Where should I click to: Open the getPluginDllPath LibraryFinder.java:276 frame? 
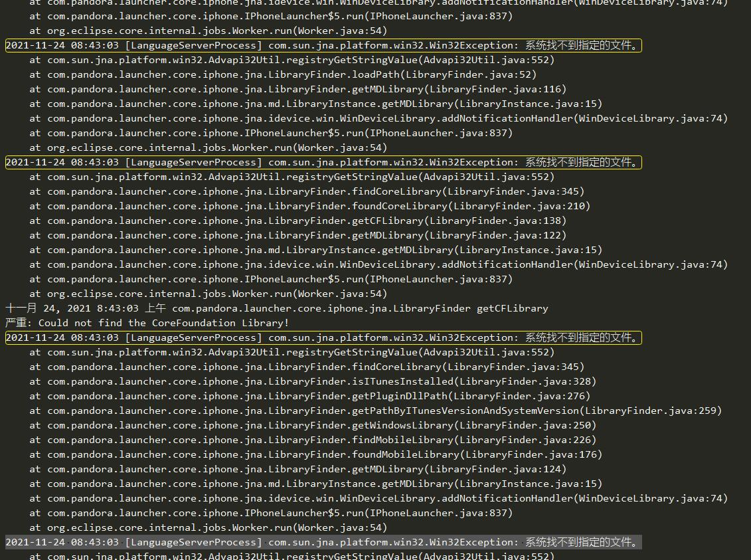pos(309,396)
